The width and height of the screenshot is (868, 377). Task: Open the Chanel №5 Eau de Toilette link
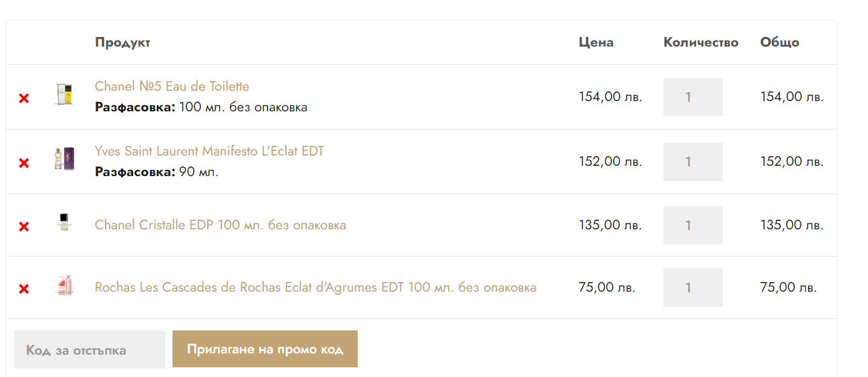[x=172, y=87]
